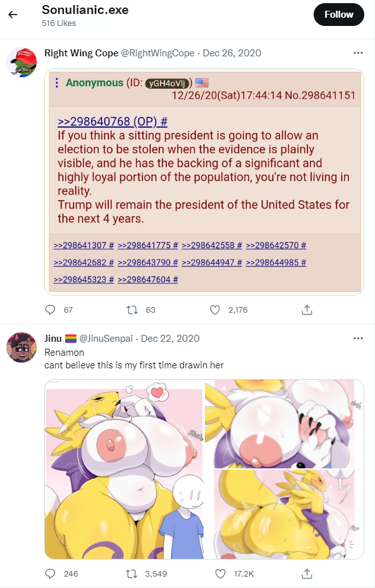
Task: Share Right Wing Cope's tweet
Action: (307, 310)
